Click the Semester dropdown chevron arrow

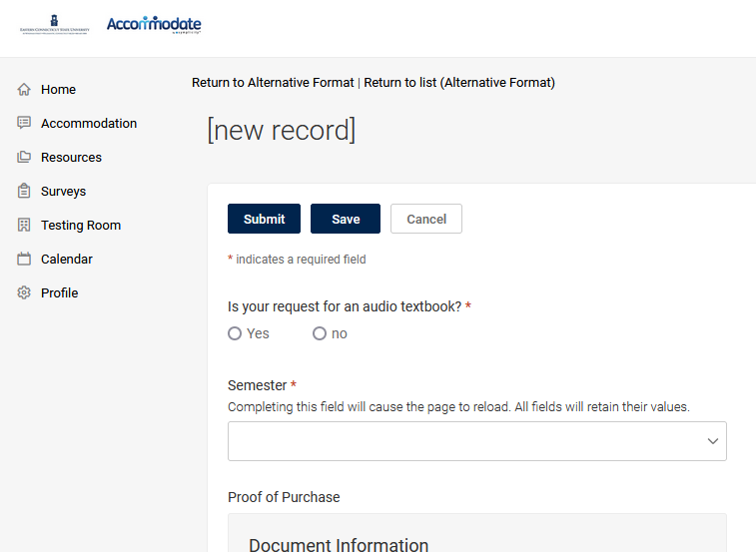pyautogui.click(x=713, y=441)
